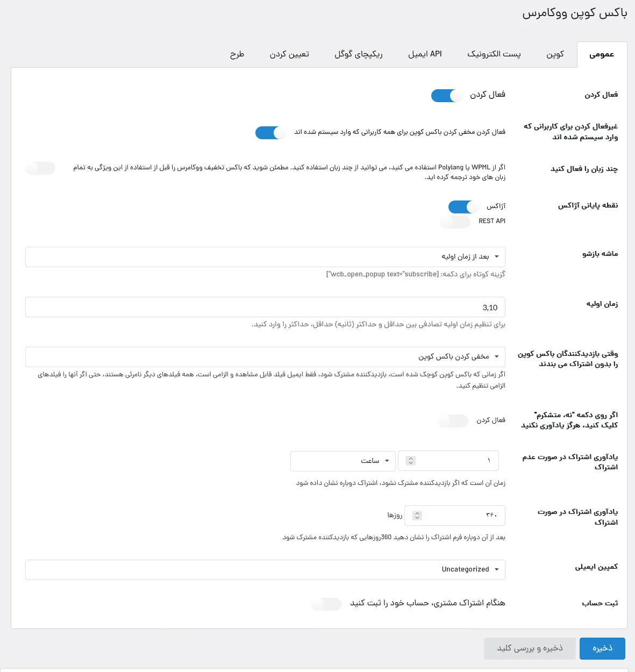Click the ذخیره و بررسی کلید button
Image resolution: width=635 pixels, height=672 pixels.
point(530,648)
